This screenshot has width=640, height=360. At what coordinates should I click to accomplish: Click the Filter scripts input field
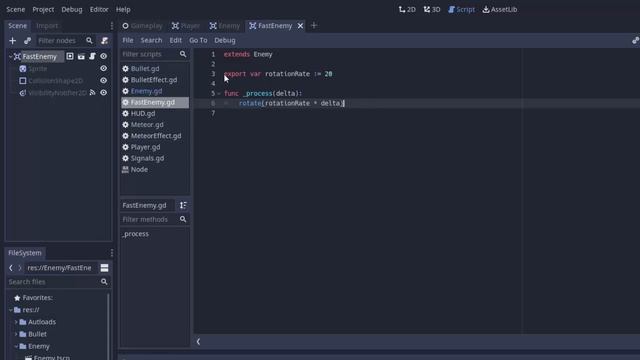[154, 54]
